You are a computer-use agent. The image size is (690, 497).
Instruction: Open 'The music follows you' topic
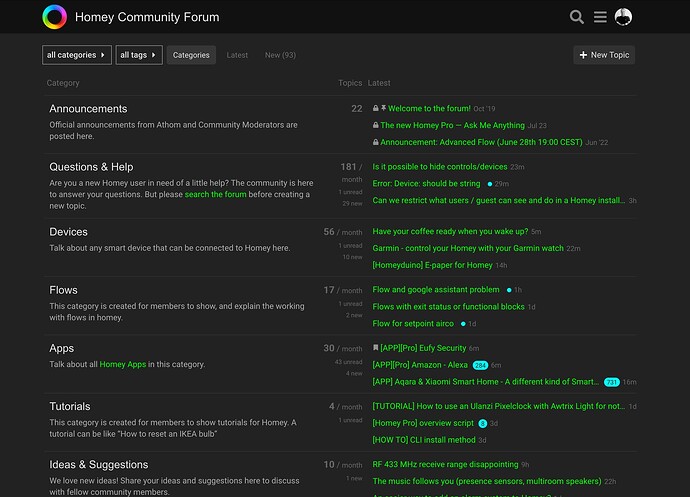click(x=487, y=481)
